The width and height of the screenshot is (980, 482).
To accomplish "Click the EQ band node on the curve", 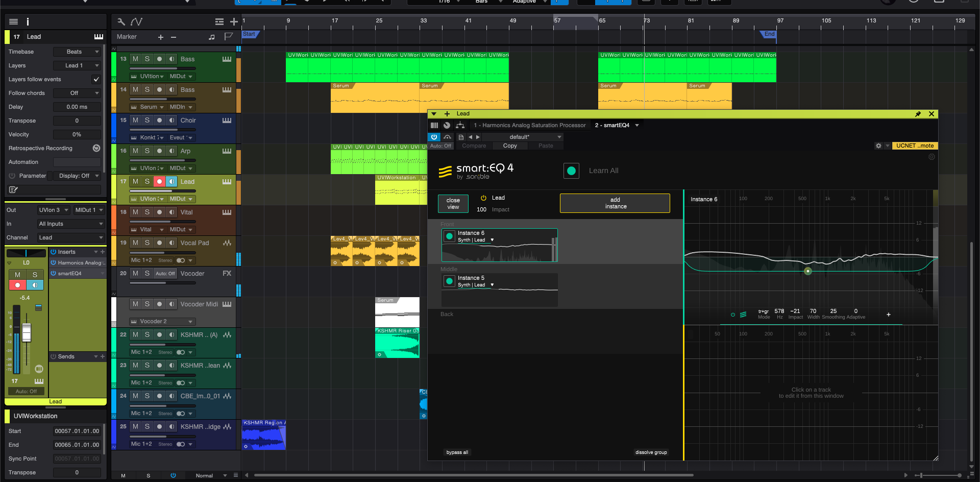I will tap(807, 271).
